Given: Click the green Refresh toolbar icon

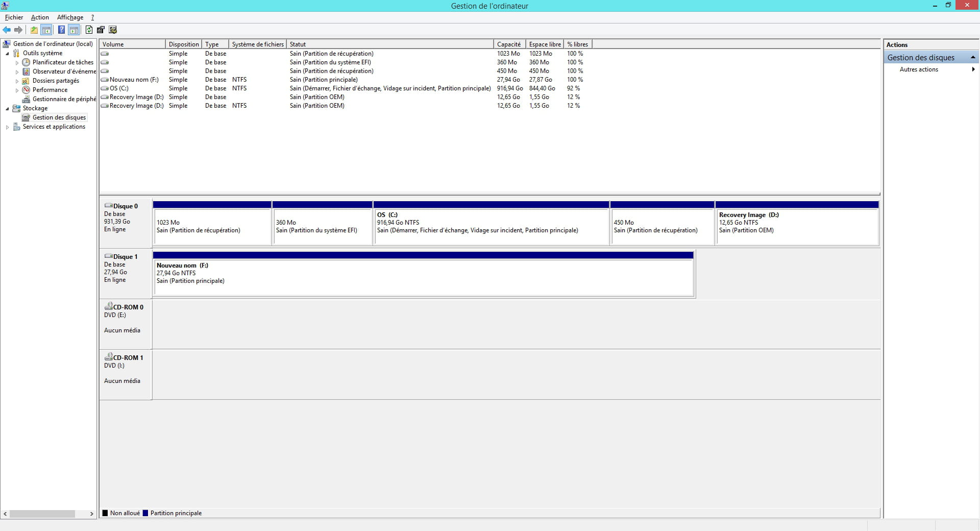Looking at the screenshot, I should 89,30.
